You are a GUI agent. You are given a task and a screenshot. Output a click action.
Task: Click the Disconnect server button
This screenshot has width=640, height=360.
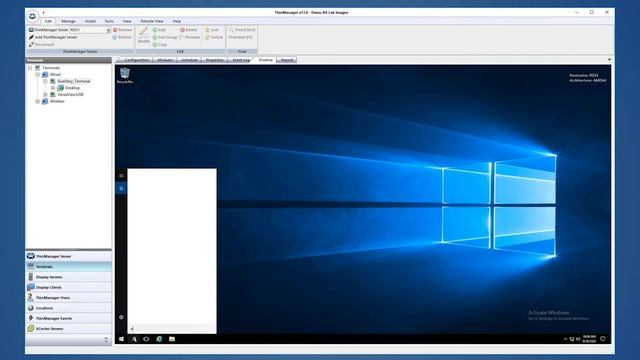tap(41, 44)
